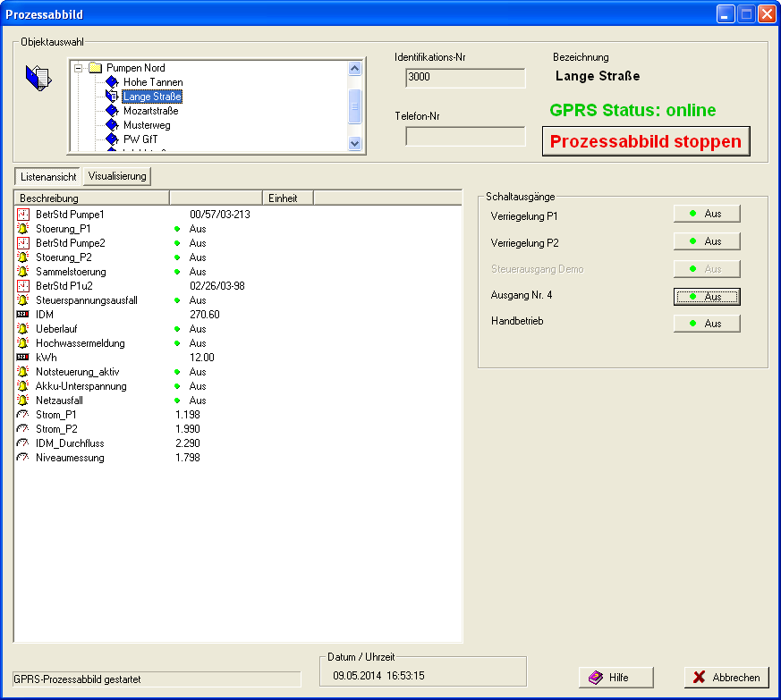
Task: Switch to the Visualisierung tab
Action: point(117,176)
